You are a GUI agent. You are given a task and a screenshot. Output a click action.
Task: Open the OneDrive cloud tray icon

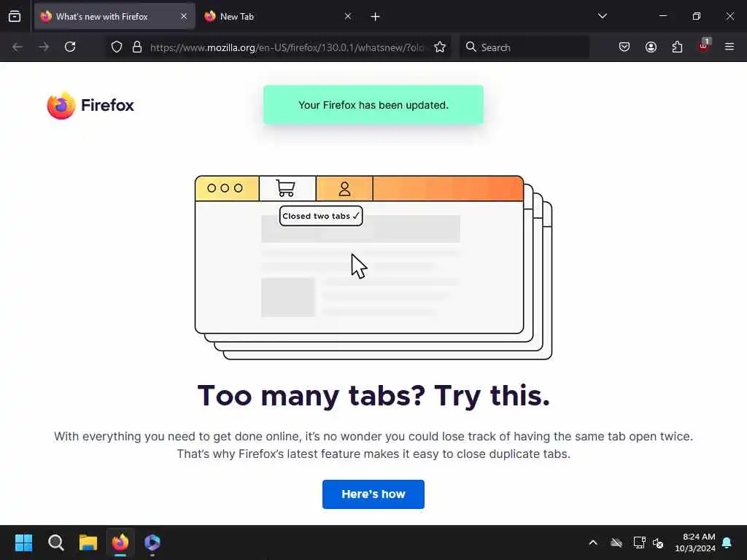coord(616,542)
